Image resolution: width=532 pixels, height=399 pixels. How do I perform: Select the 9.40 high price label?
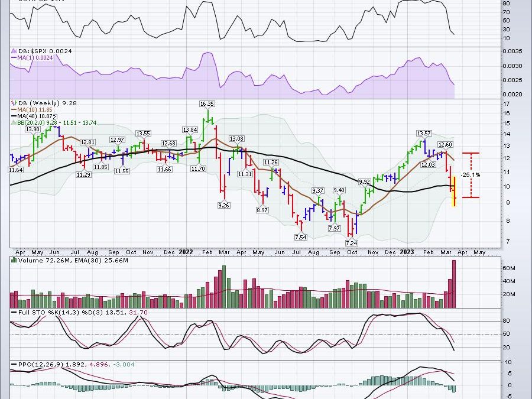pos(339,190)
